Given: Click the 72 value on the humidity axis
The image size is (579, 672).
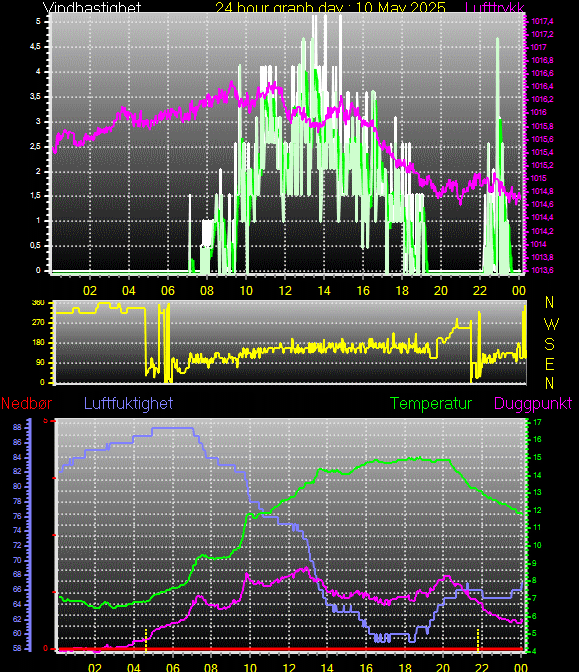Looking at the screenshot, I should pyautogui.click(x=17, y=546).
